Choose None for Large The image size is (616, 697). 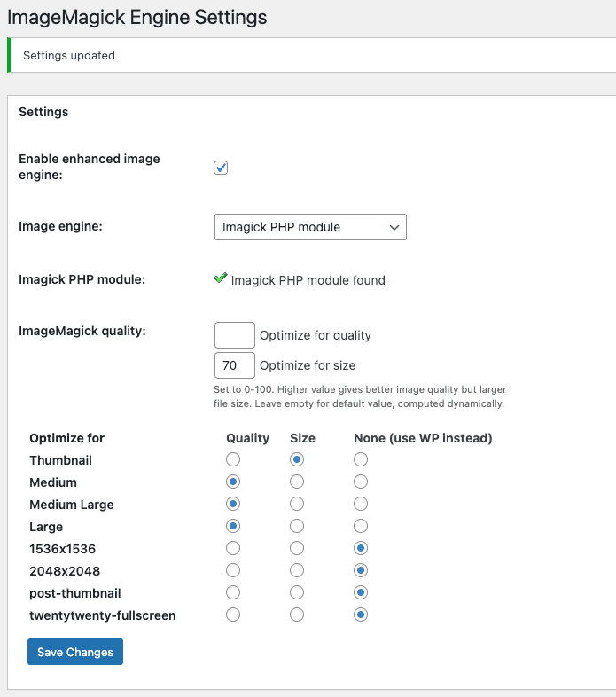(x=361, y=526)
